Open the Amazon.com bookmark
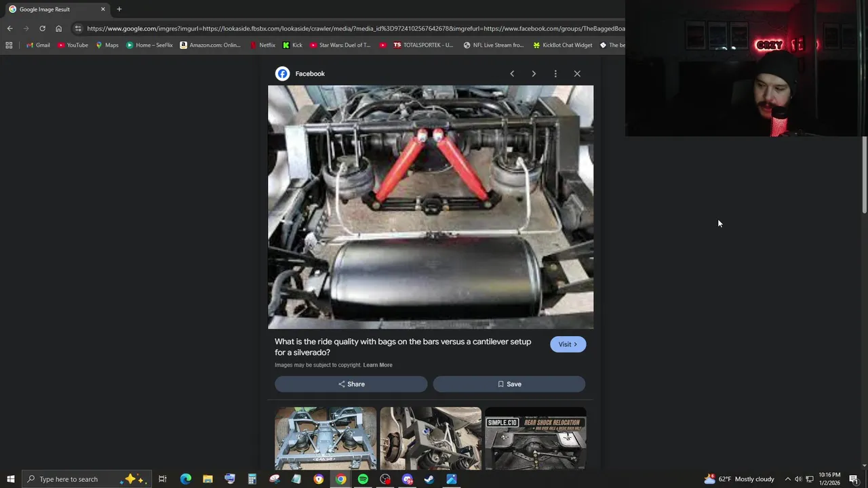 tap(210, 45)
